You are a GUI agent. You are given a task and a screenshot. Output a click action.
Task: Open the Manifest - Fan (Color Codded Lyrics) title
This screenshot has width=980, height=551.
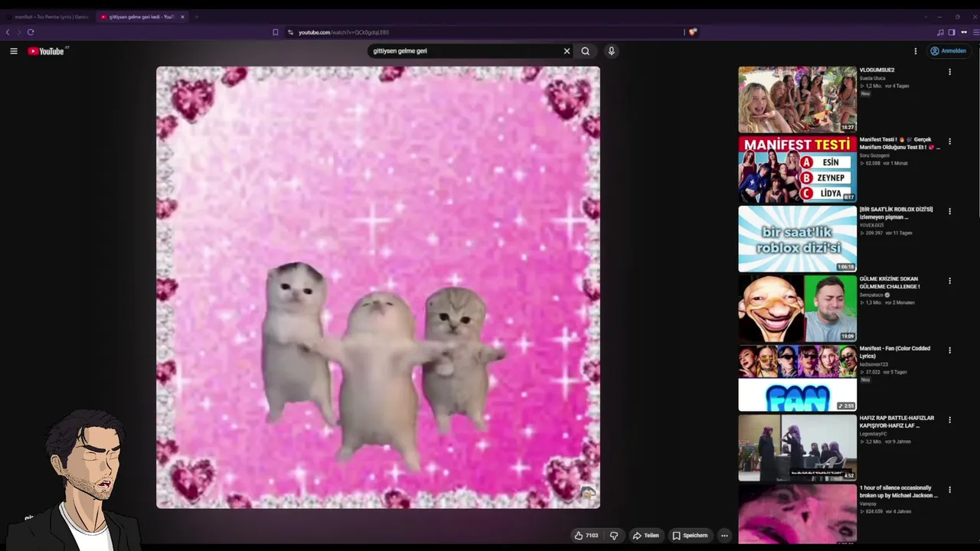(x=894, y=353)
